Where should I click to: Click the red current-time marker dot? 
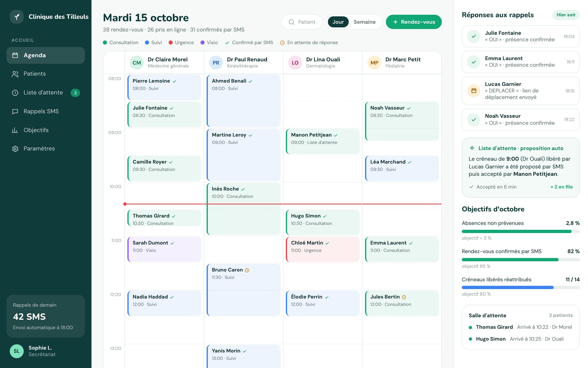125,204
